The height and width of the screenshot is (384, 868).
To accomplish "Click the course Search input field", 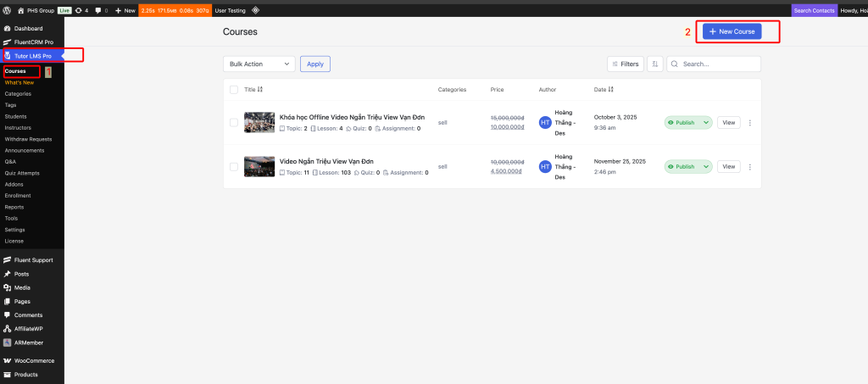I will (719, 64).
